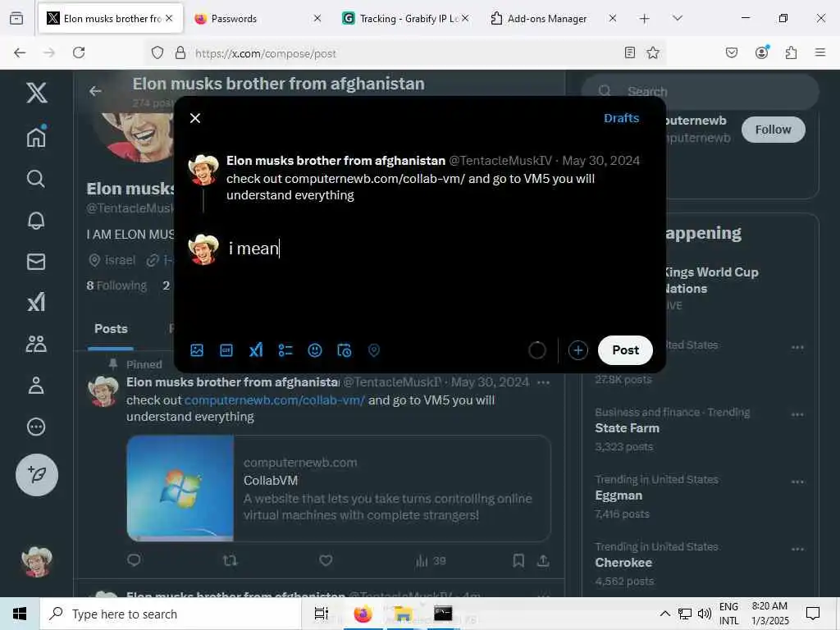Repost the pinned post
Screen dimensions: 840x630
click(x=230, y=560)
